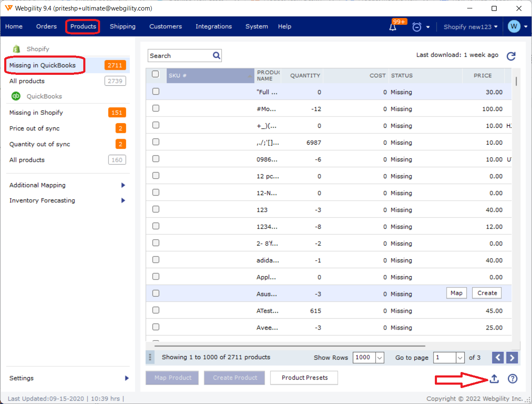Click the vertical scrollbar thumb

pyautogui.click(x=516, y=81)
